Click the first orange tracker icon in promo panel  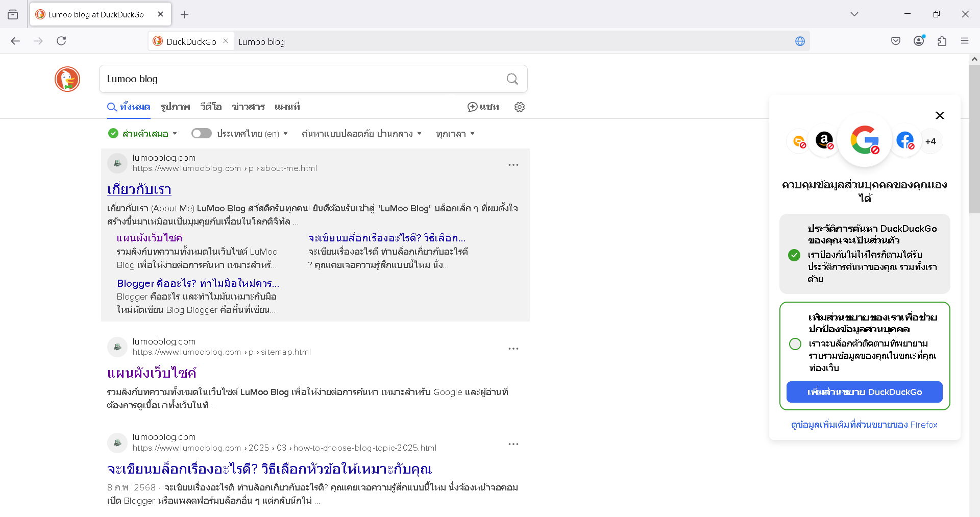tap(799, 141)
